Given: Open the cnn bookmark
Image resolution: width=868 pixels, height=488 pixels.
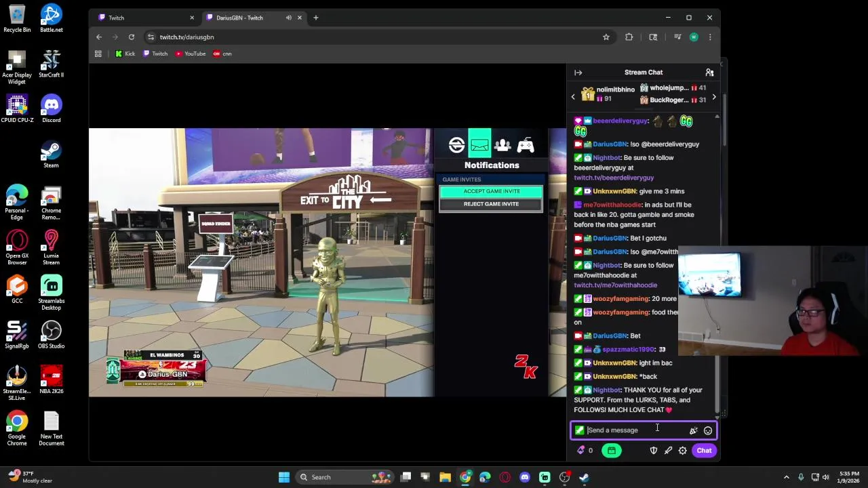Looking at the screenshot, I should [222, 54].
